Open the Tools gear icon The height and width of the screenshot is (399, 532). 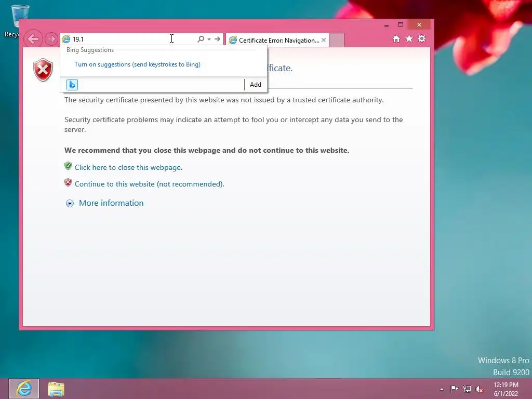422,38
